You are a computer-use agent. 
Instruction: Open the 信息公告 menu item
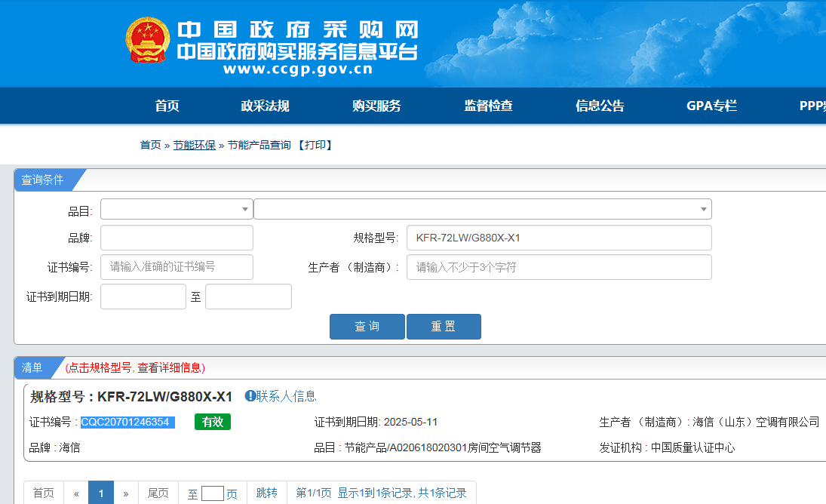pos(600,106)
